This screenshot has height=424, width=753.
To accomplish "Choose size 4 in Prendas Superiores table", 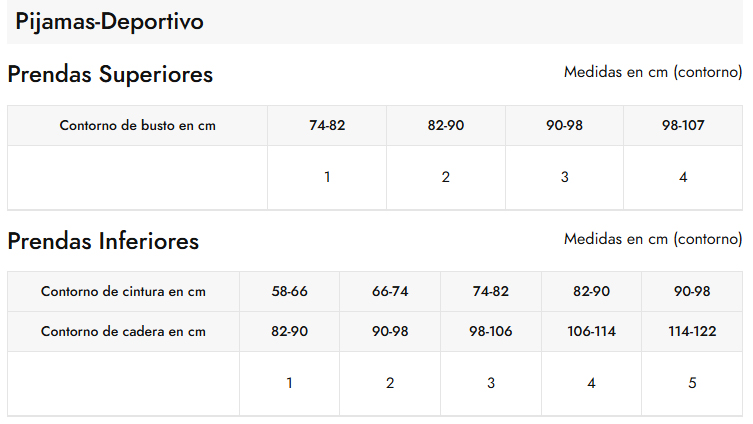I will coord(683,177).
